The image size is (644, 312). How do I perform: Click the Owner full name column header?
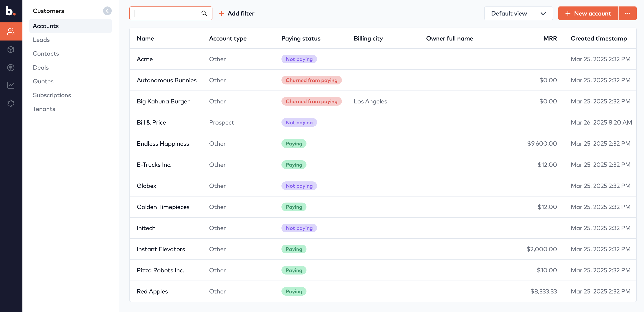(x=449, y=39)
